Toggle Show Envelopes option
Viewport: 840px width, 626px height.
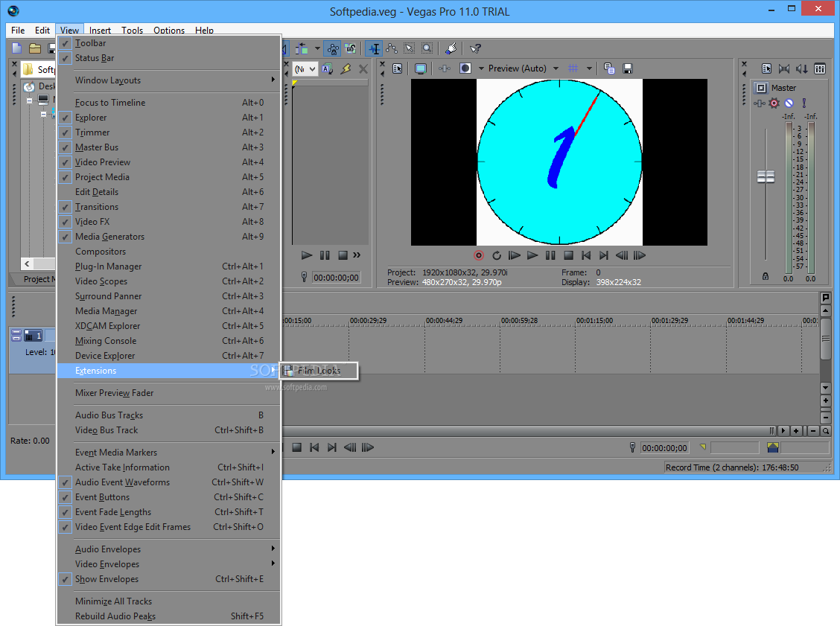coord(66,579)
